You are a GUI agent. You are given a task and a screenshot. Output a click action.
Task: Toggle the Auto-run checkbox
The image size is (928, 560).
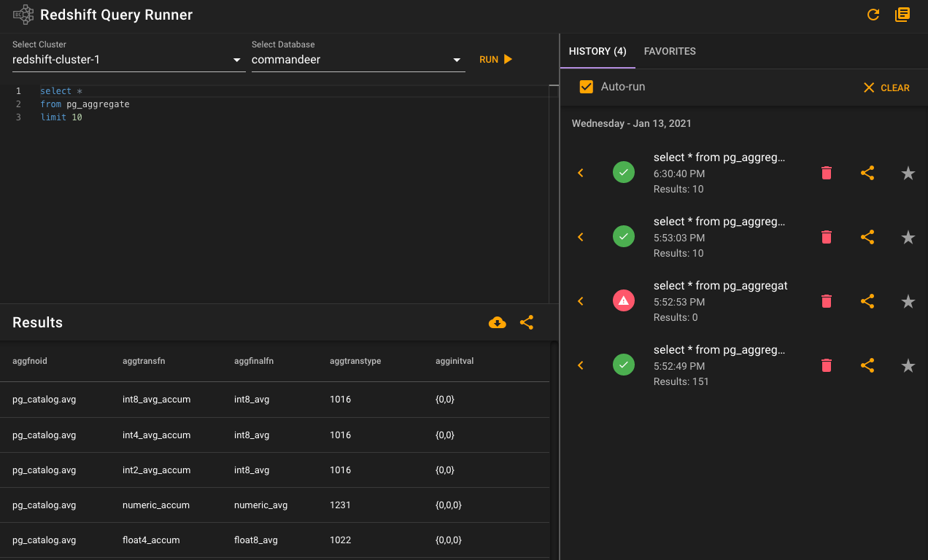[586, 87]
